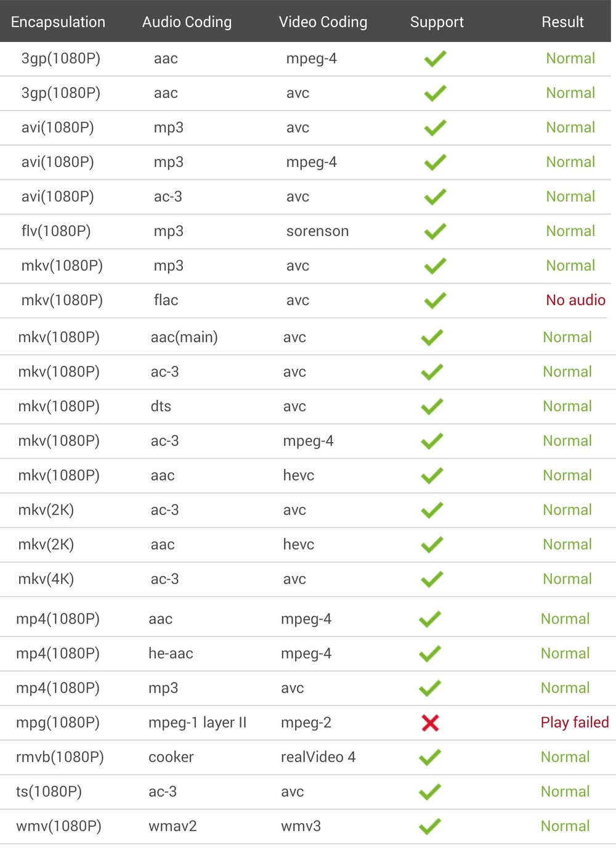Select the Encapsulation column header

click(x=58, y=22)
